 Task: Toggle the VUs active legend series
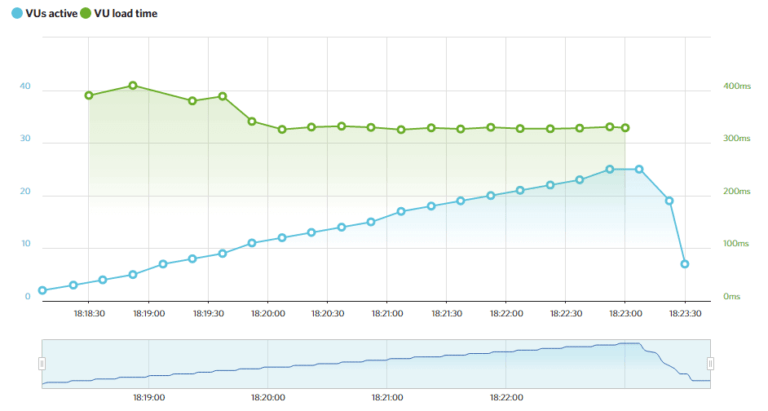point(52,14)
